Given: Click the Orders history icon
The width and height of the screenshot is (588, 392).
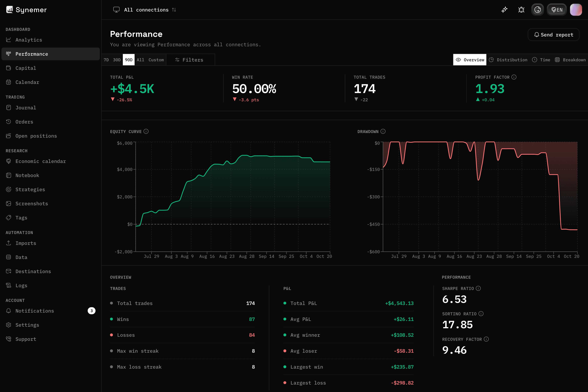Looking at the screenshot, I should coord(9,121).
